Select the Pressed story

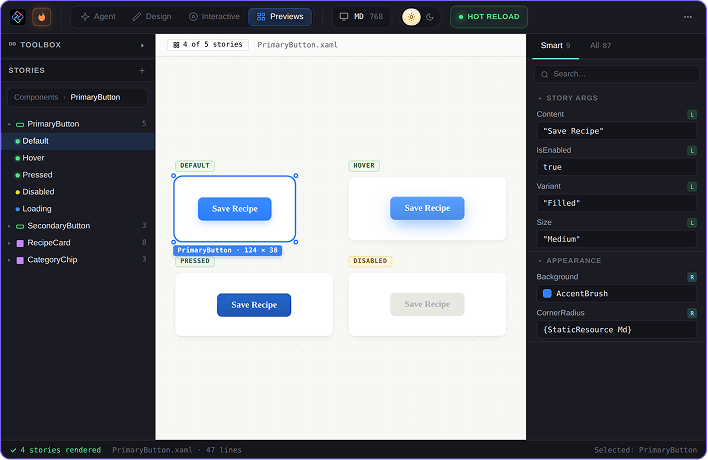78,175
